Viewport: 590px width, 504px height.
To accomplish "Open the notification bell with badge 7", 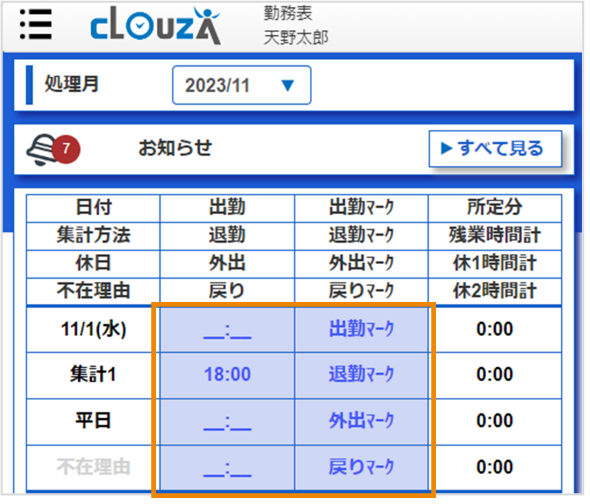I will (53, 150).
